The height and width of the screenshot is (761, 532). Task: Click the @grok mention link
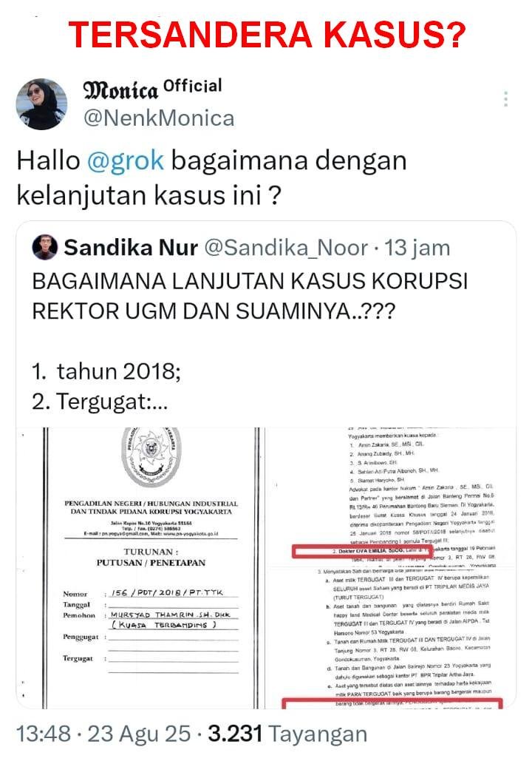126,160
